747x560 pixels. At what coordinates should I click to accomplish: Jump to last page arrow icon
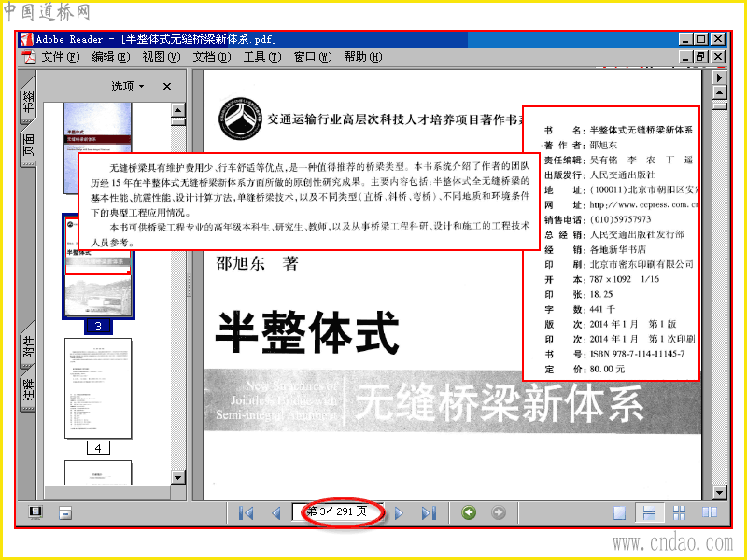(x=429, y=512)
